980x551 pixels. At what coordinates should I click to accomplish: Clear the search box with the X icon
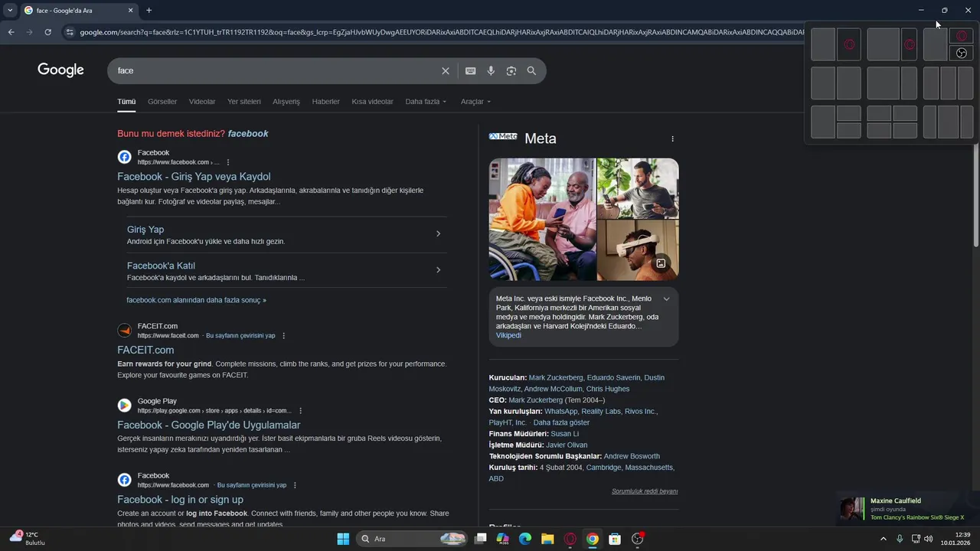point(446,70)
